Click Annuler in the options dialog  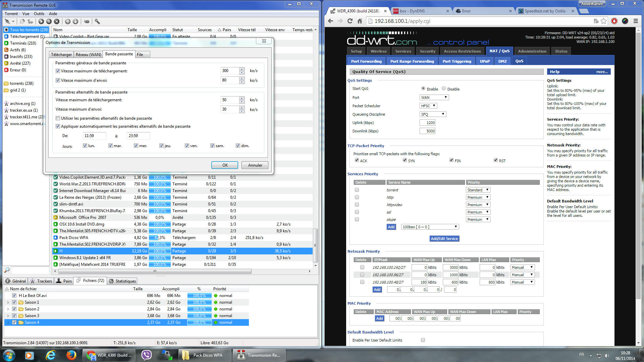pos(255,165)
